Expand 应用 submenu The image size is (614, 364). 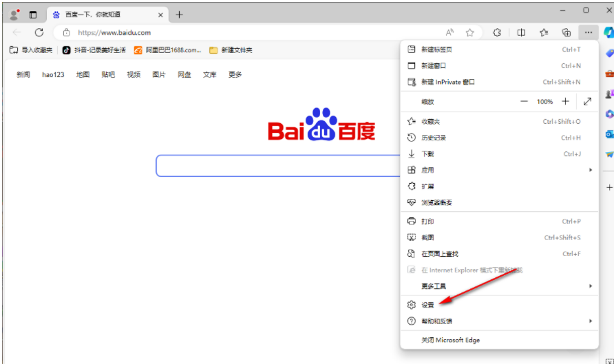point(499,170)
